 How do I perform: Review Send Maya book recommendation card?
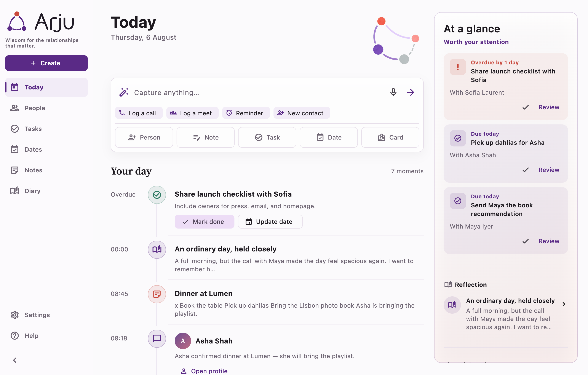click(549, 241)
